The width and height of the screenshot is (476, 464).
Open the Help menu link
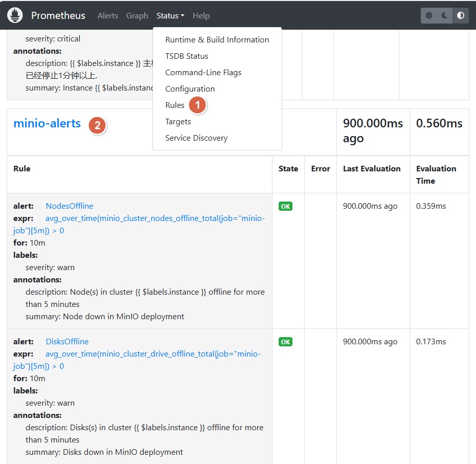pos(201,16)
